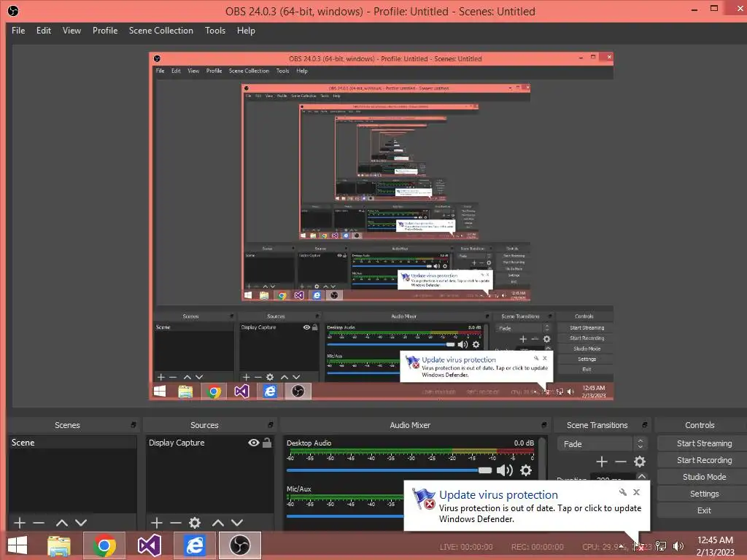Toggle the lock on the Display Capture source
This screenshot has height=560, width=747.
pyautogui.click(x=267, y=443)
